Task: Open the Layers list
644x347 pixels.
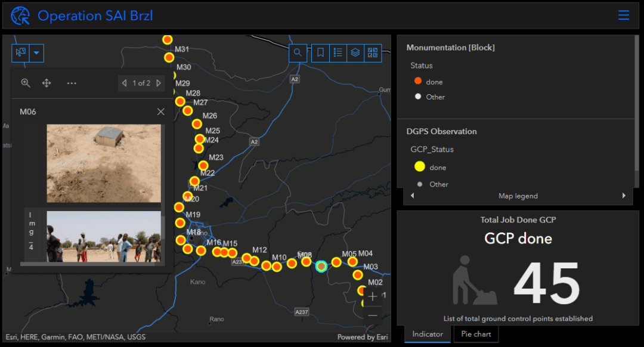Action: 355,53
